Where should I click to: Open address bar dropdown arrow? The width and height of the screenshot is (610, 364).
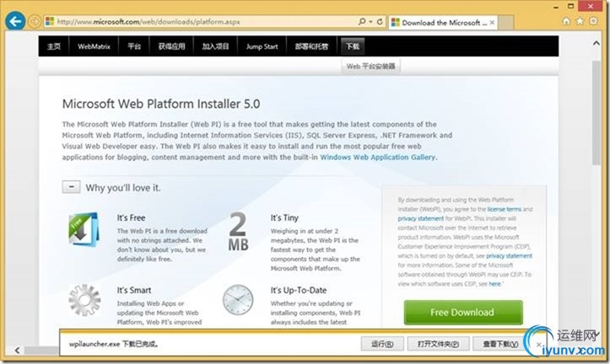coord(370,22)
